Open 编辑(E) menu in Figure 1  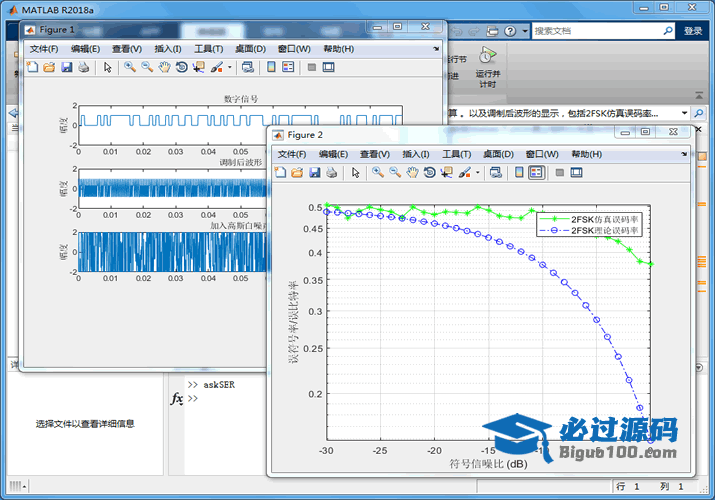[x=86, y=49]
